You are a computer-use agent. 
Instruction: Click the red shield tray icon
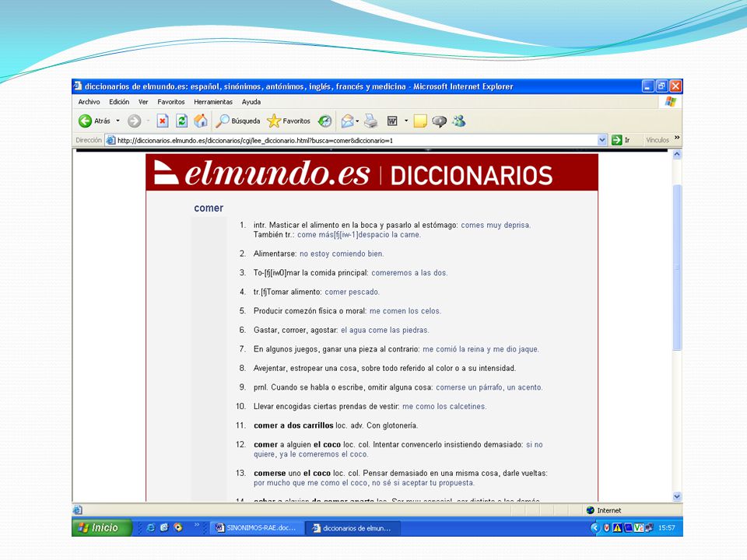[607, 527]
